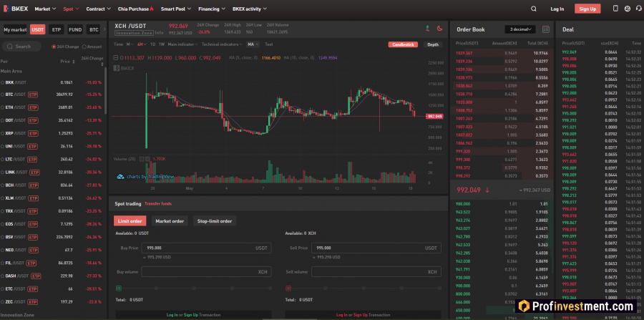Open the mobile app download icon
The image size is (644, 320).
(615, 9)
